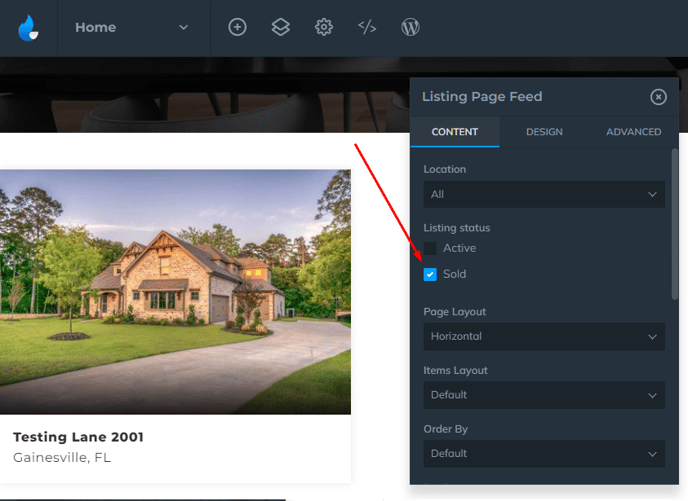The height and width of the screenshot is (501, 688).
Task: Open the Page Layout dropdown showing Horizontal
Action: pos(544,336)
